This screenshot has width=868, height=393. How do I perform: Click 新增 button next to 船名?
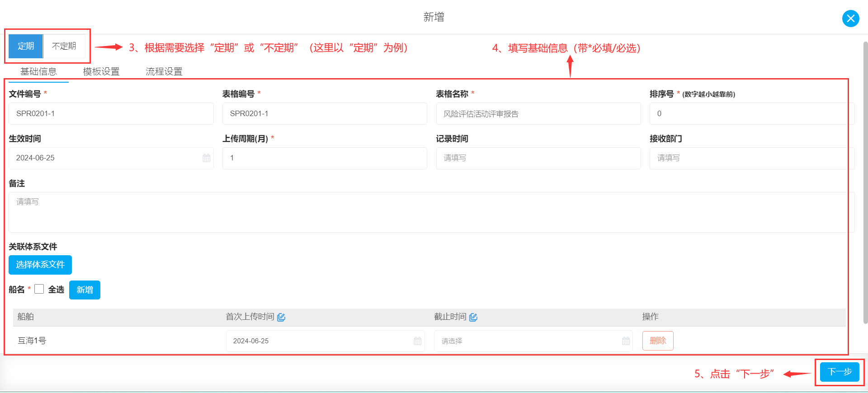[x=85, y=290]
